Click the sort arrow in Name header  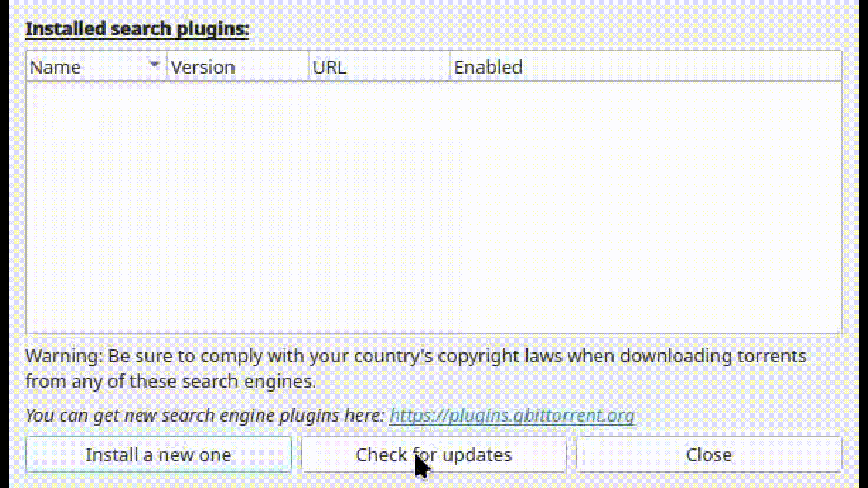click(154, 65)
